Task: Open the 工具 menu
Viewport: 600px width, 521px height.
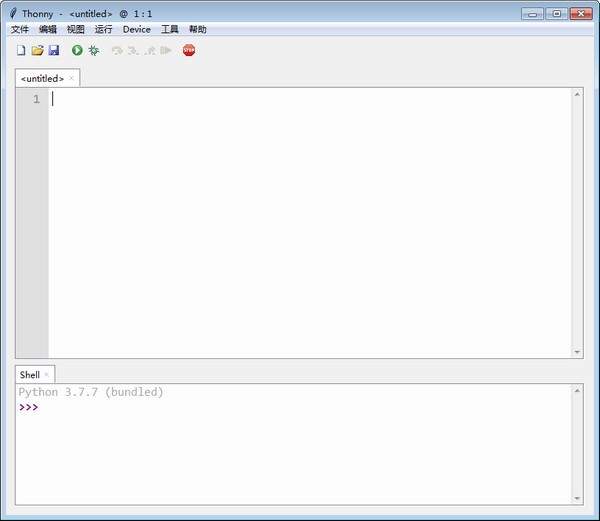Action: click(x=170, y=29)
